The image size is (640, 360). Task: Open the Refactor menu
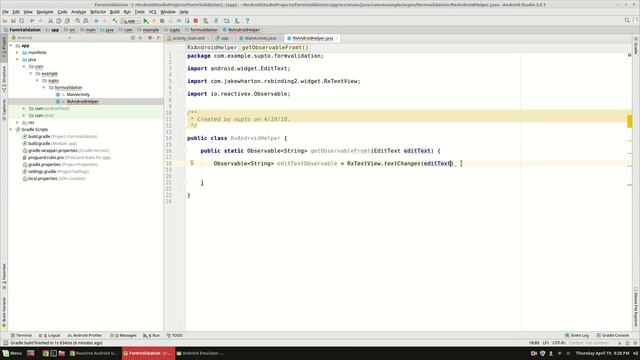point(98,12)
